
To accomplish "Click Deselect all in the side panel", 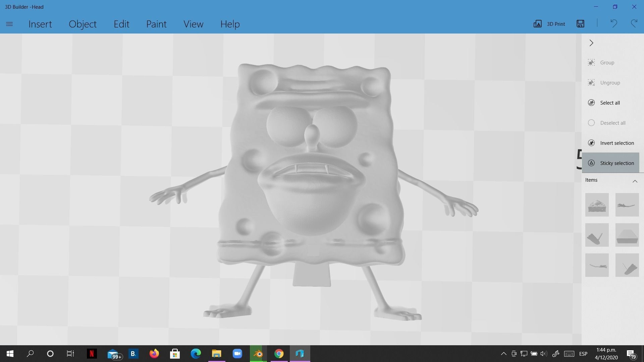I will [x=610, y=123].
